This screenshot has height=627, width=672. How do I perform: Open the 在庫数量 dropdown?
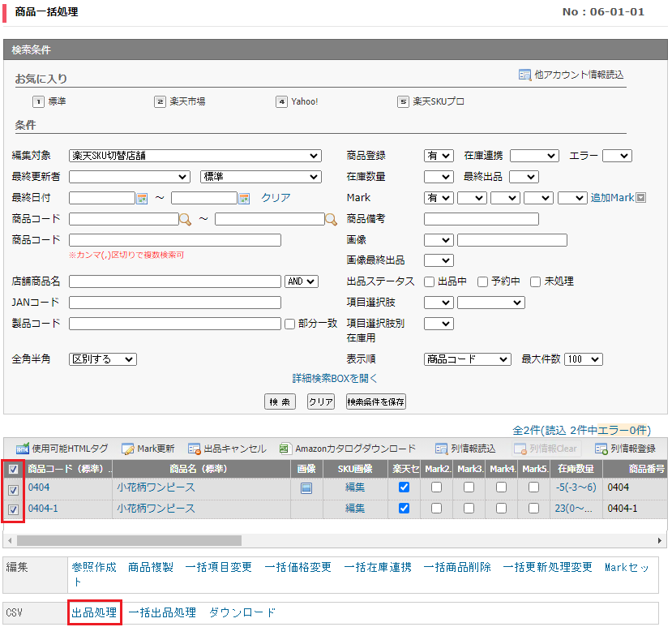point(439,177)
